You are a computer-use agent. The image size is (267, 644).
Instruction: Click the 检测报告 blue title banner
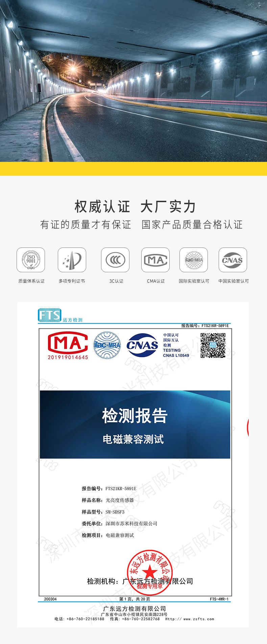click(135, 424)
